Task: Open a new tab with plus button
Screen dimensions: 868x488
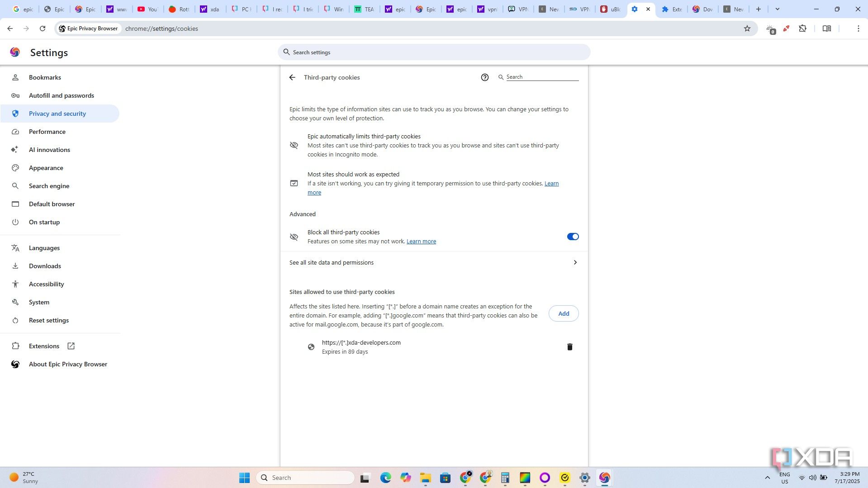Action: (759, 9)
